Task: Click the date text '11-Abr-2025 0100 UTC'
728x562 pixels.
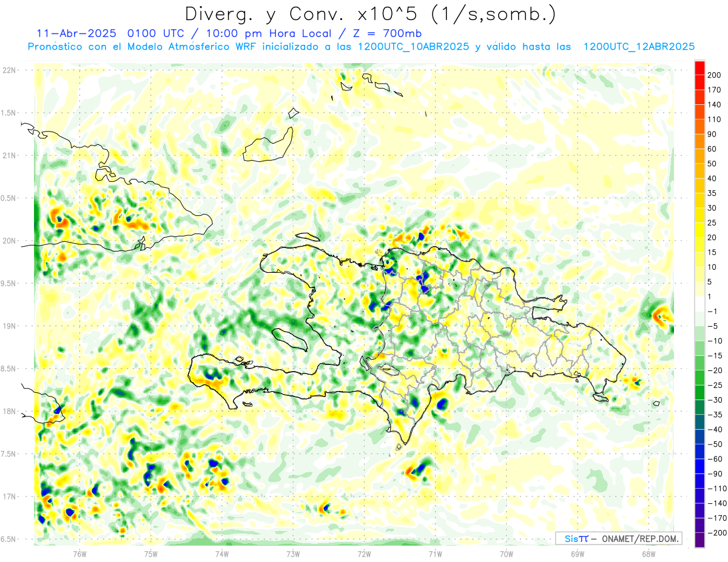Action: point(112,33)
